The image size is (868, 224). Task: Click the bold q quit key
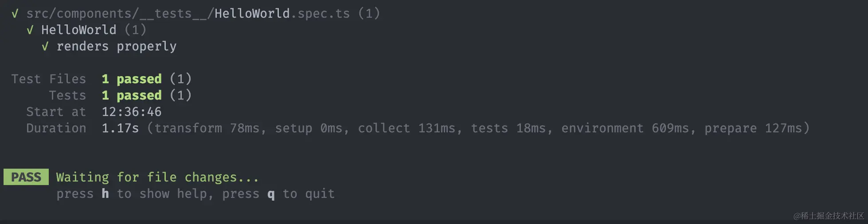click(271, 194)
